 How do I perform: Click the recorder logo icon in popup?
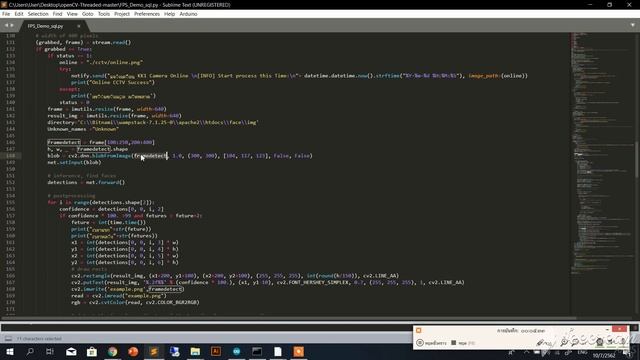(x=418, y=330)
